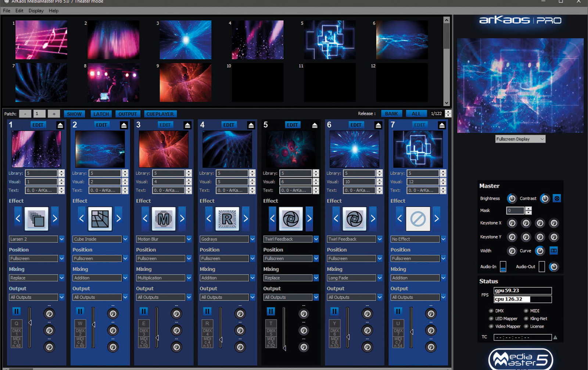Click the layer 2 vertical fader
Screen dimensions: 588x370
click(x=93, y=327)
